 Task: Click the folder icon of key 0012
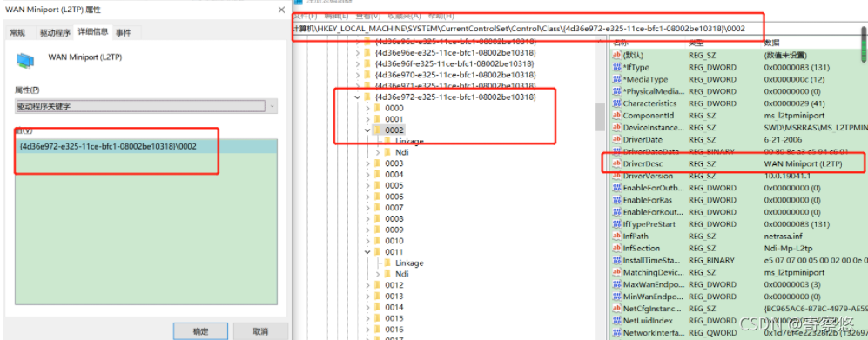coord(378,285)
